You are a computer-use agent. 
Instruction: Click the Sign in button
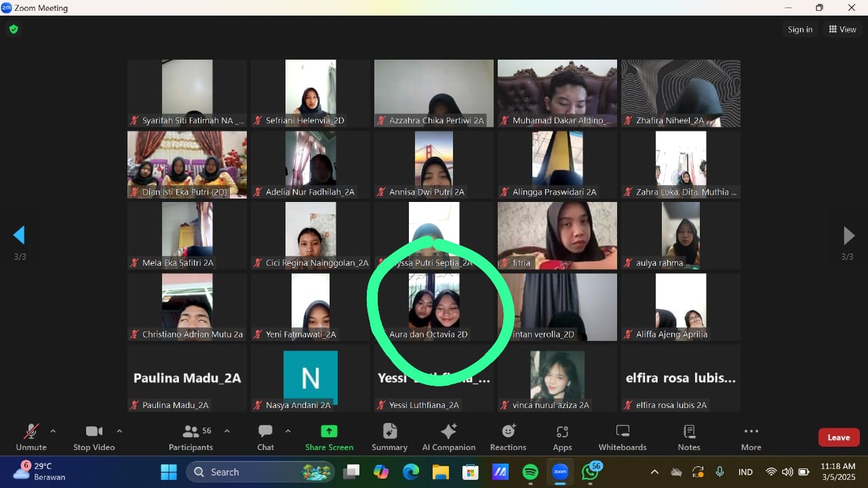(800, 29)
